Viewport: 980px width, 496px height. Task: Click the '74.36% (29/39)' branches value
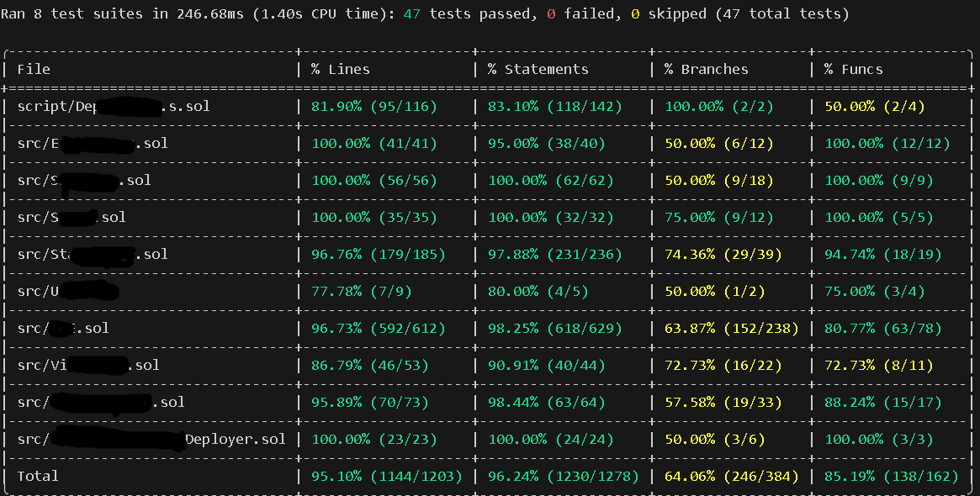(723, 254)
